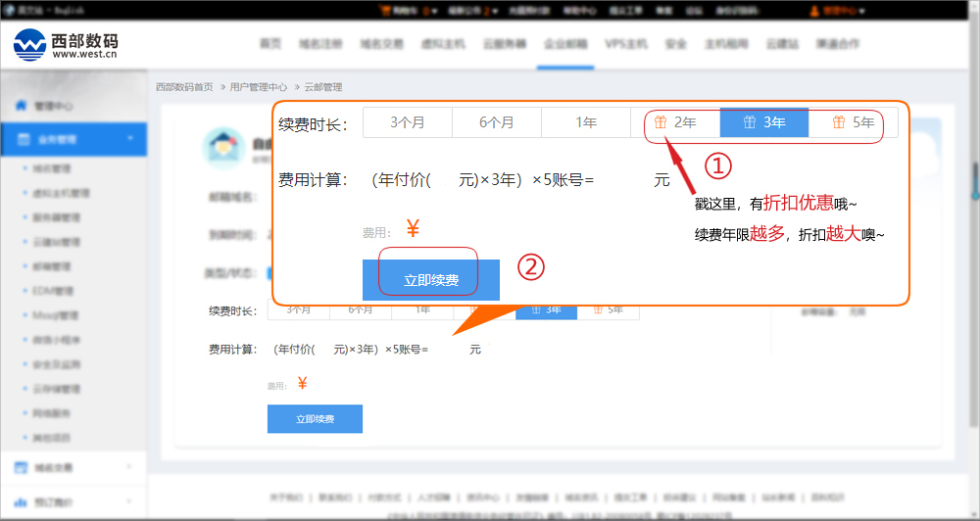Click the gift icon beside 5年
The height and width of the screenshot is (521, 980).
[x=839, y=122]
